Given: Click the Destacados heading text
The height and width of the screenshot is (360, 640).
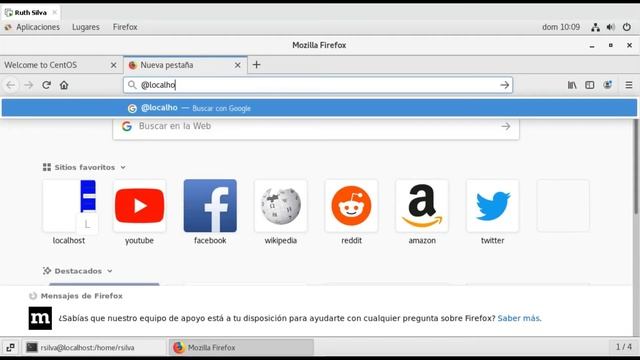Looking at the screenshot, I should pos(78,271).
